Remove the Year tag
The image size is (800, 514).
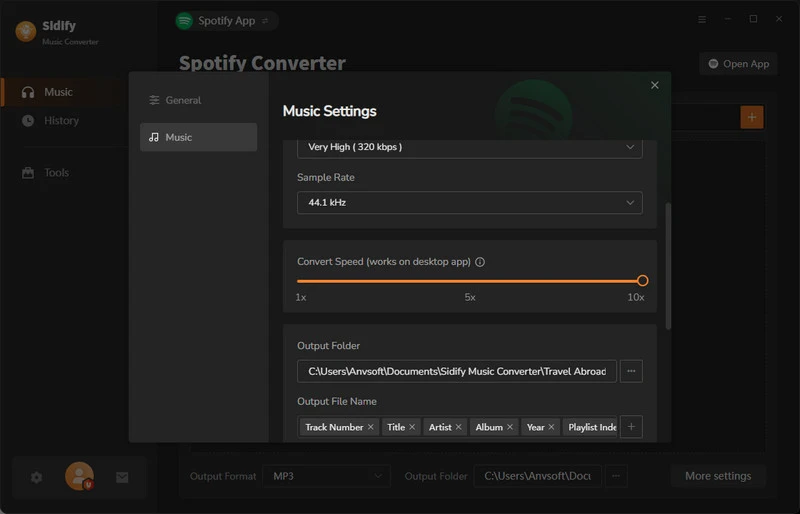(x=551, y=427)
